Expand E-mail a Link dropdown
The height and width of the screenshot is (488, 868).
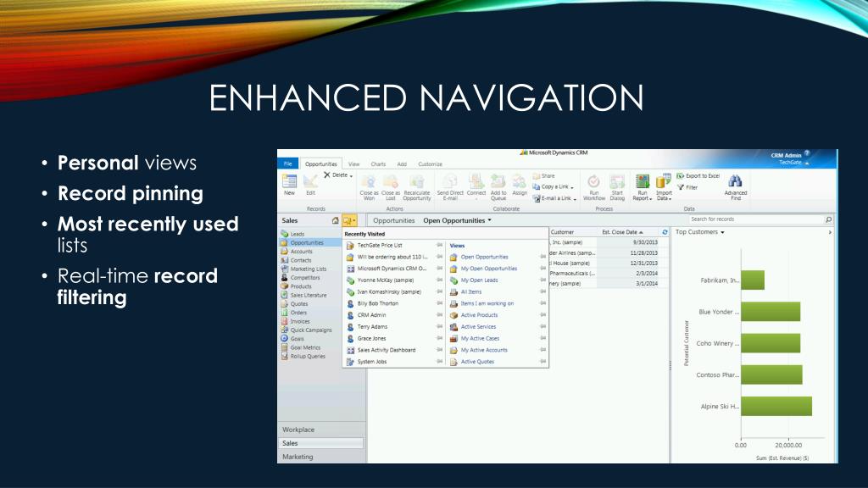[x=575, y=198]
